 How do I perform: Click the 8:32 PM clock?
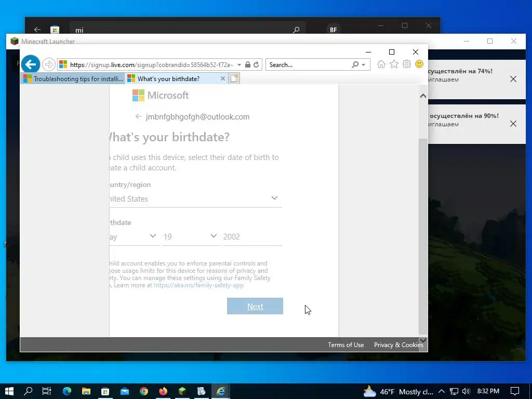[488, 391]
